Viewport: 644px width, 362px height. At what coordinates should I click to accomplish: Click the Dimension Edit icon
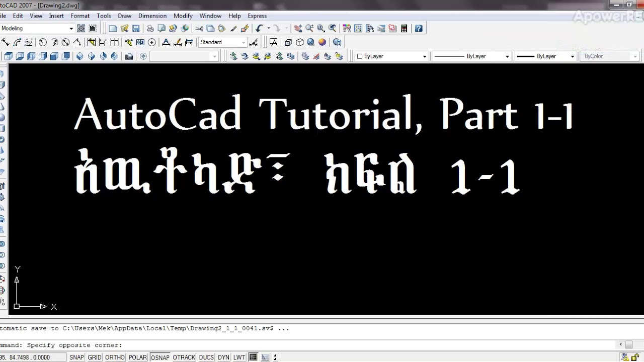pyautogui.click(x=166, y=42)
